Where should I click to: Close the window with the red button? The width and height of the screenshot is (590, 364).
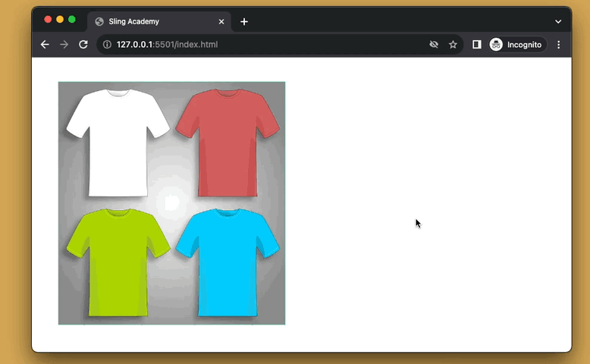coord(48,19)
